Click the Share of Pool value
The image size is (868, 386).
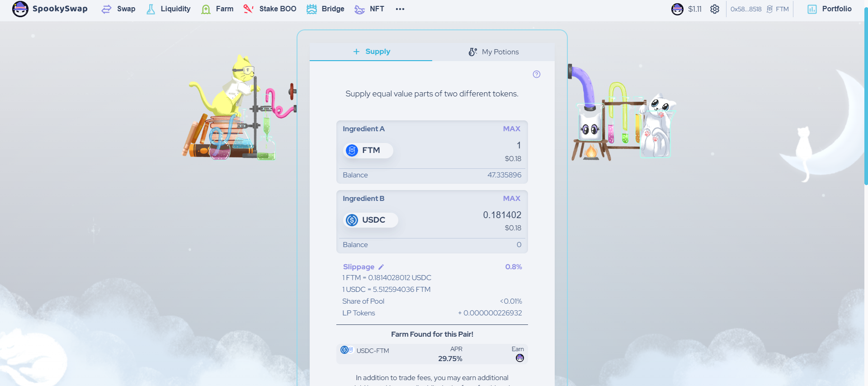tap(511, 301)
